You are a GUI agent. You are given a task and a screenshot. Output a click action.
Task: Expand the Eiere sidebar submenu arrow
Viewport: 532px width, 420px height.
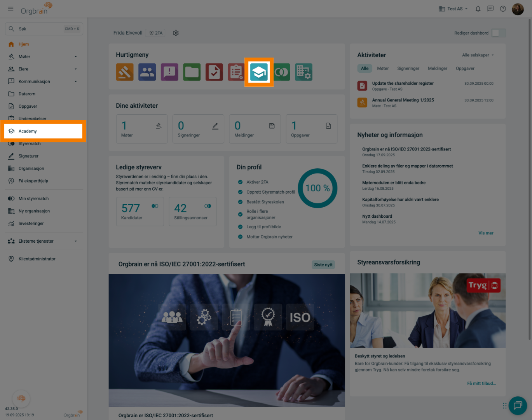[76, 69]
